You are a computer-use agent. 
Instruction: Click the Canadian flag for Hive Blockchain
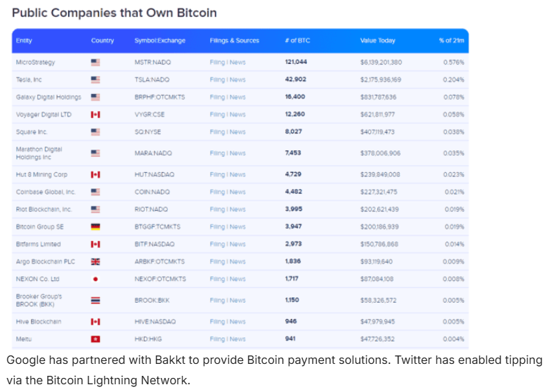click(96, 321)
